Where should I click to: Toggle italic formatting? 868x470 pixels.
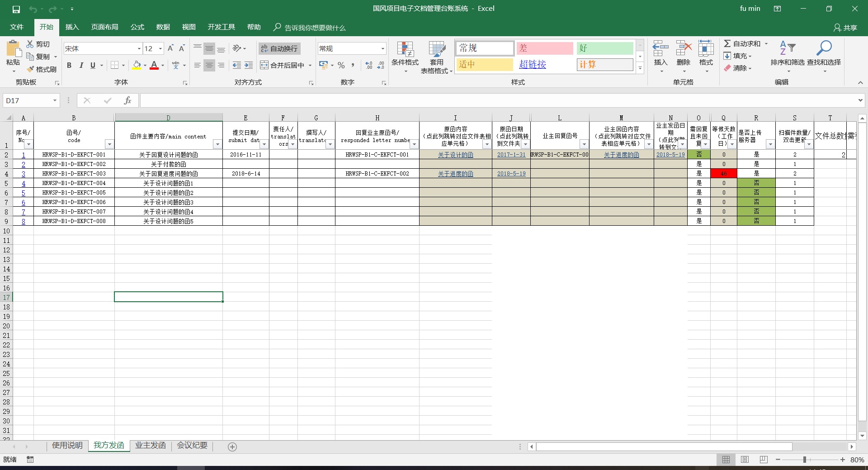click(81, 66)
